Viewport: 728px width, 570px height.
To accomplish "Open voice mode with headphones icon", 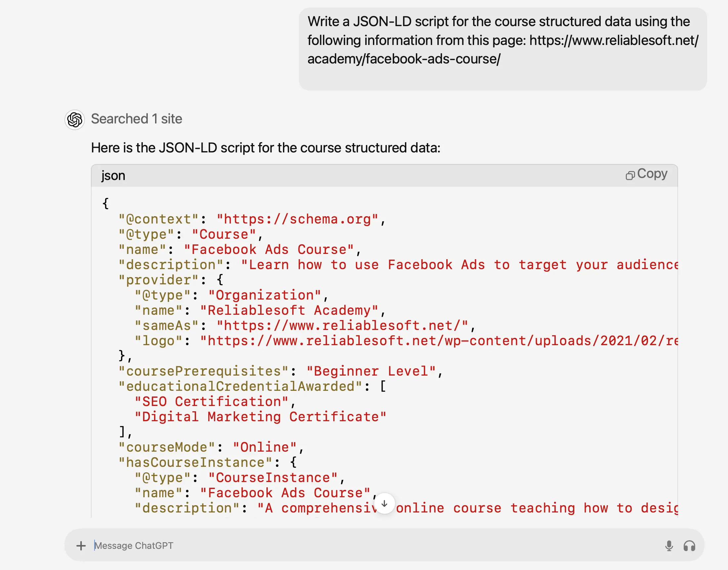I will click(x=689, y=546).
